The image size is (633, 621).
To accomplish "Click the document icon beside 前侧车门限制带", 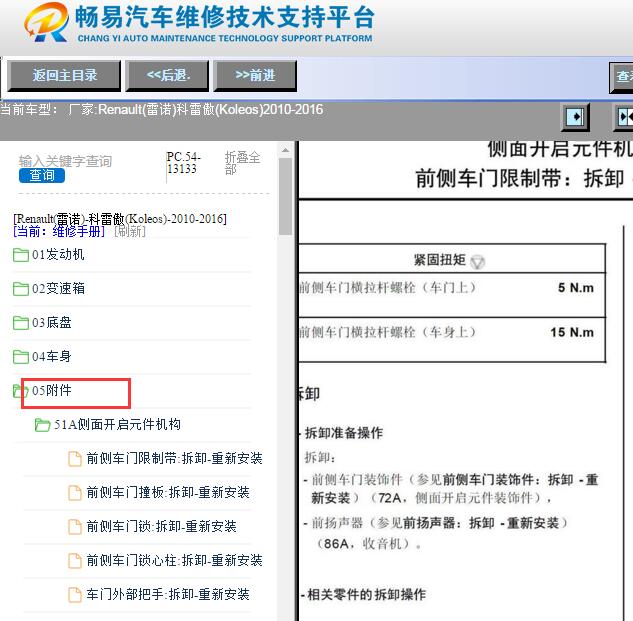I will pyautogui.click(x=75, y=459).
